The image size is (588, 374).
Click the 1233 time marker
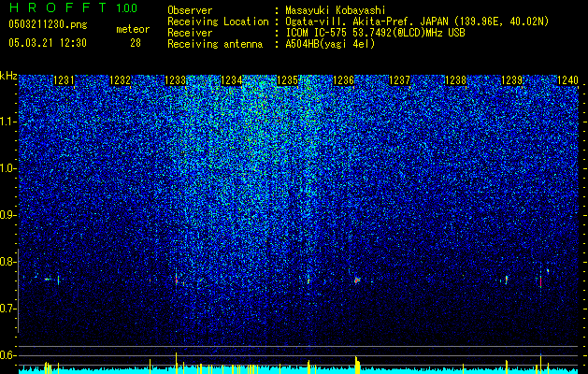tap(176, 80)
